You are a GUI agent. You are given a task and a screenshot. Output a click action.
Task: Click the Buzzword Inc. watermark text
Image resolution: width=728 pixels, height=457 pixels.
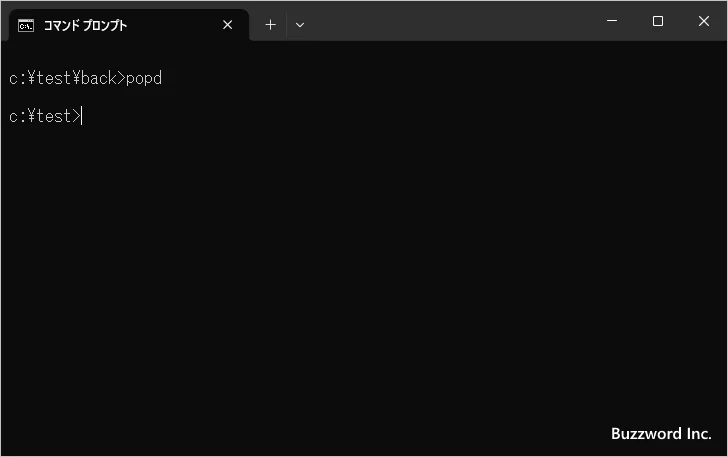(661, 434)
